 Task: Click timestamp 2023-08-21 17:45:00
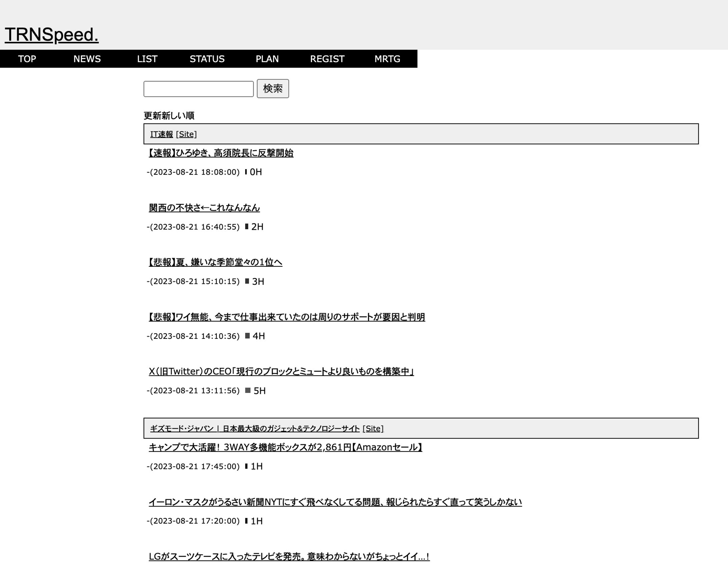click(193, 466)
